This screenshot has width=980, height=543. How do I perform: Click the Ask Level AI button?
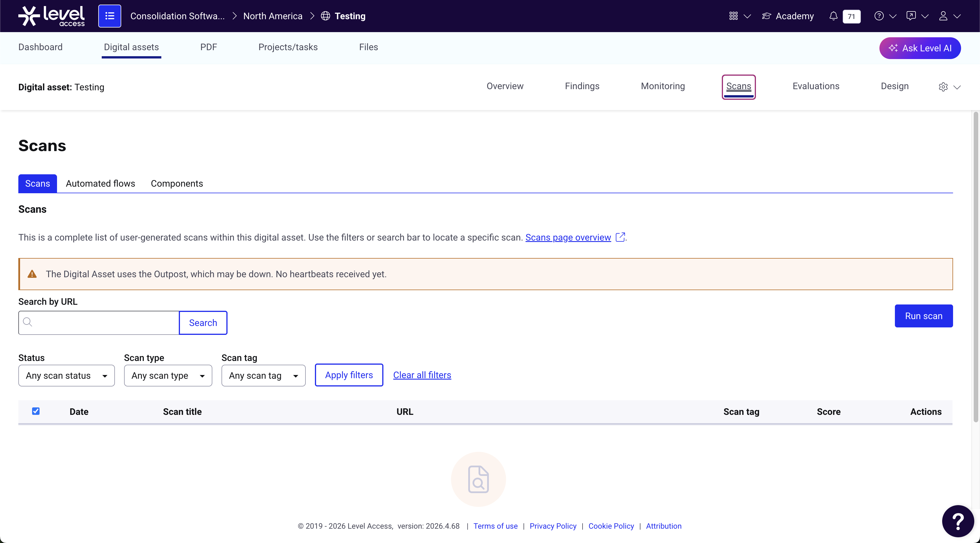pyautogui.click(x=920, y=48)
